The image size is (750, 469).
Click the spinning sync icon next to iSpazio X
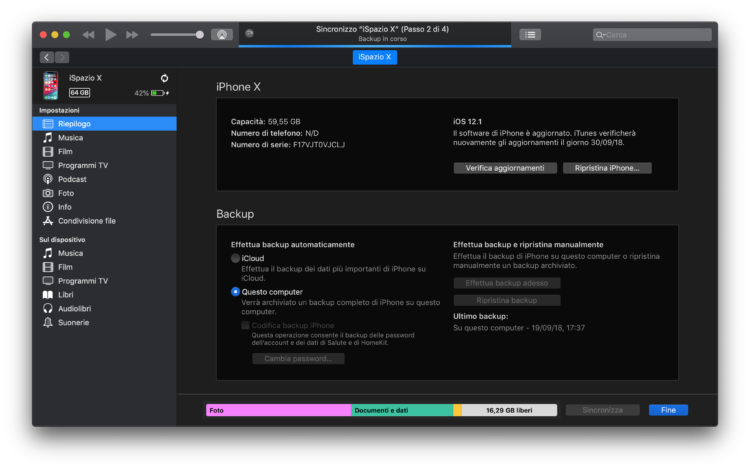164,78
